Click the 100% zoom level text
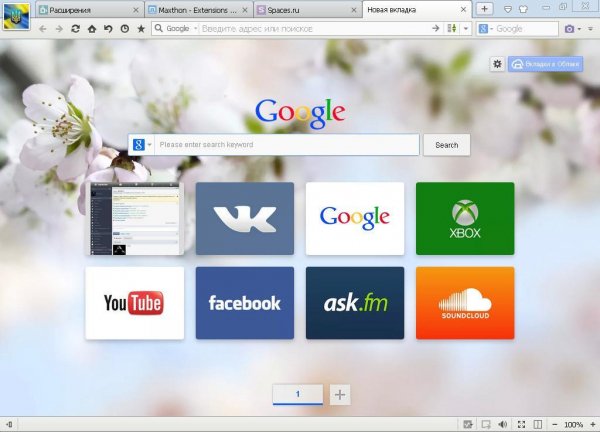 (574, 425)
